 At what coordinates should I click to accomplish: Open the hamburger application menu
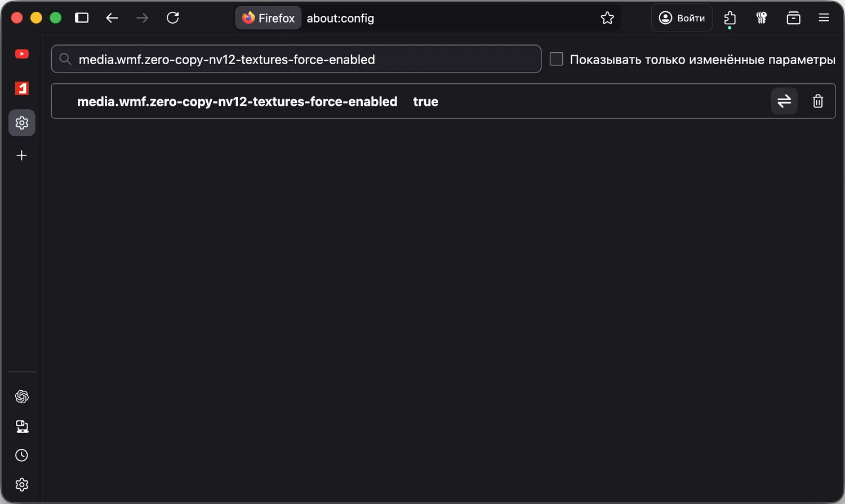pos(824,18)
